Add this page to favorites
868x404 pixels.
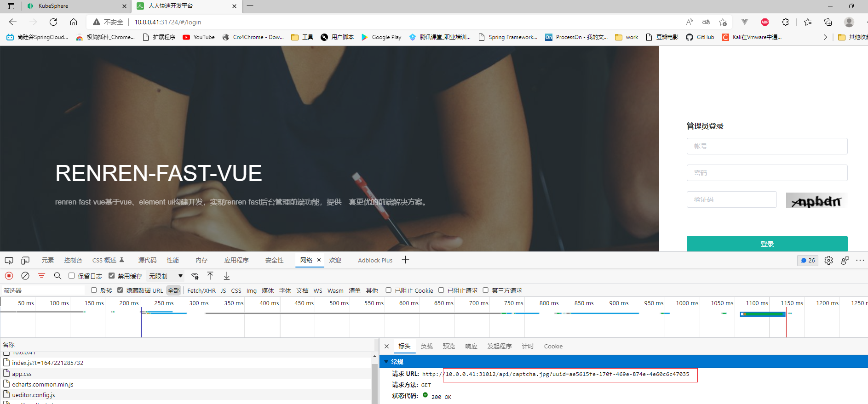(x=723, y=22)
